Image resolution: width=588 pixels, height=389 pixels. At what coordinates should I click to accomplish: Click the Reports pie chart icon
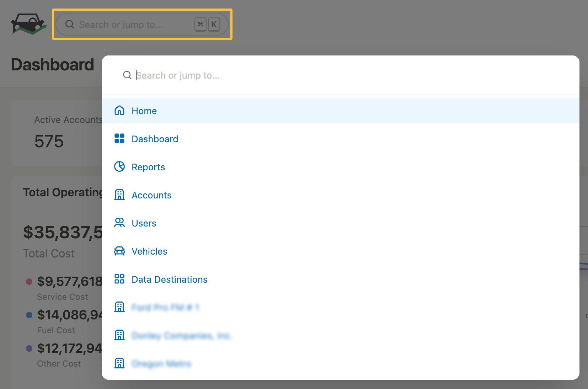(x=119, y=167)
